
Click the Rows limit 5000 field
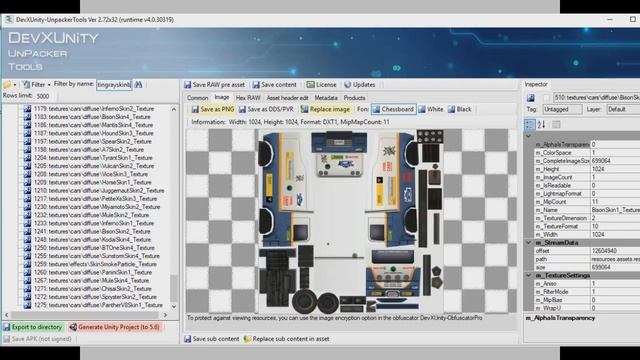tap(44, 96)
